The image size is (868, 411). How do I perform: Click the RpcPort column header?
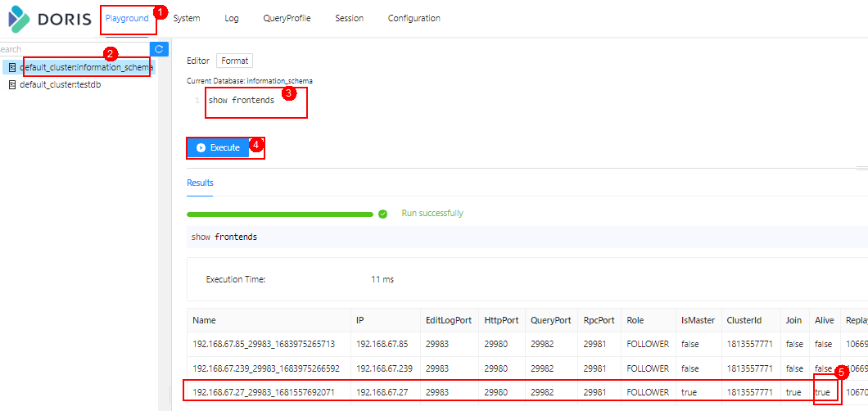point(599,320)
